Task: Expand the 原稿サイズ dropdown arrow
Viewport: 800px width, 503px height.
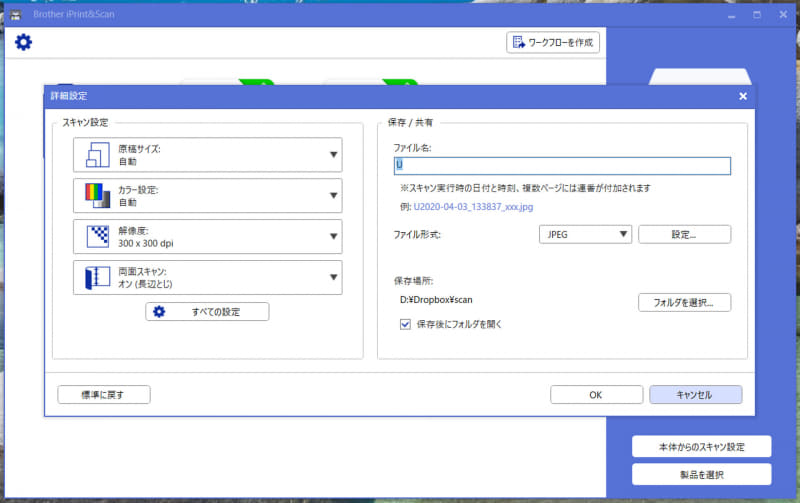Action: point(333,155)
